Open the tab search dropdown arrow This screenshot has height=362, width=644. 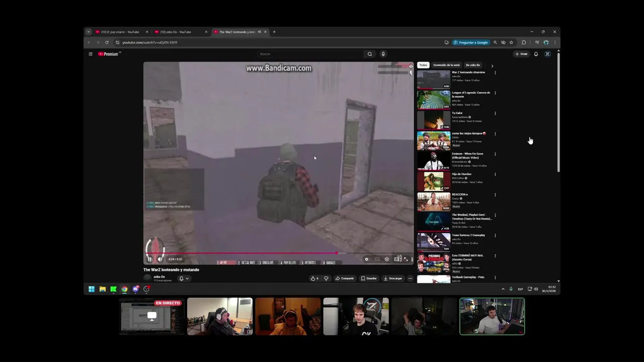(x=89, y=32)
